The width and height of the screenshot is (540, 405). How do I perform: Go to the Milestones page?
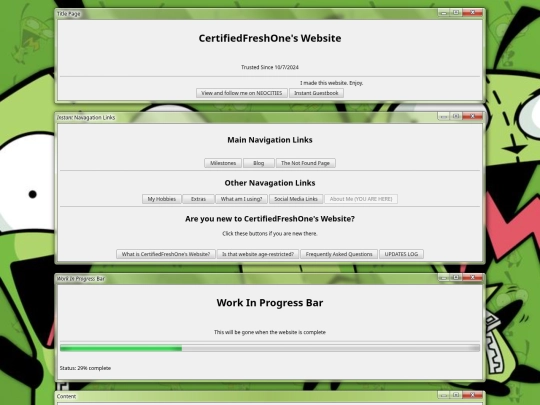coord(223,163)
